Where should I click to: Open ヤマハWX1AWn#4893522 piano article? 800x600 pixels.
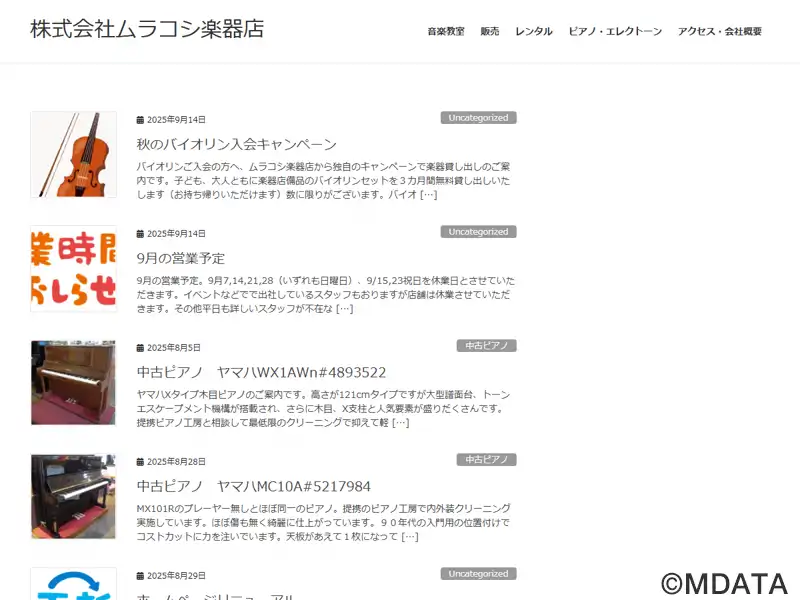point(261,372)
